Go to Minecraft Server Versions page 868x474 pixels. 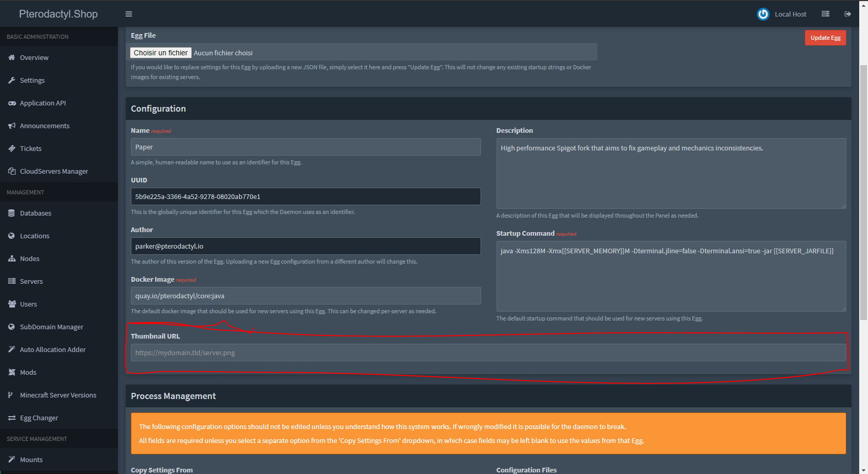coord(58,395)
